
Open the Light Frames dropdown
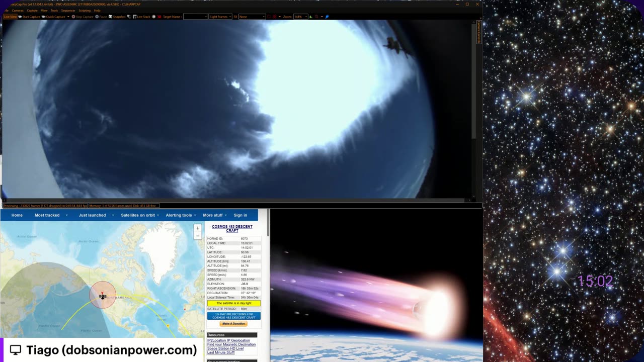point(220,17)
